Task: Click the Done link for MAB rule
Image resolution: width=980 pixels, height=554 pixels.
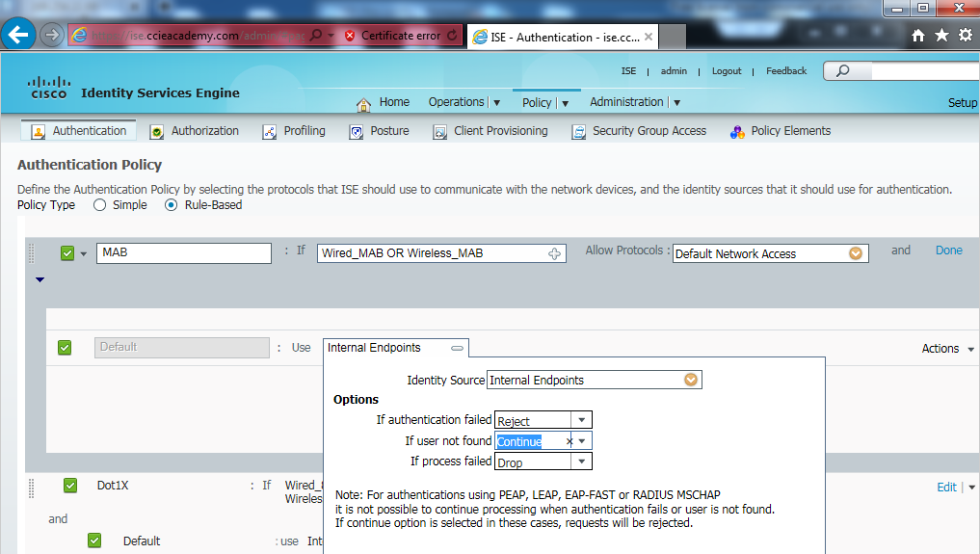Action: tap(949, 251)
